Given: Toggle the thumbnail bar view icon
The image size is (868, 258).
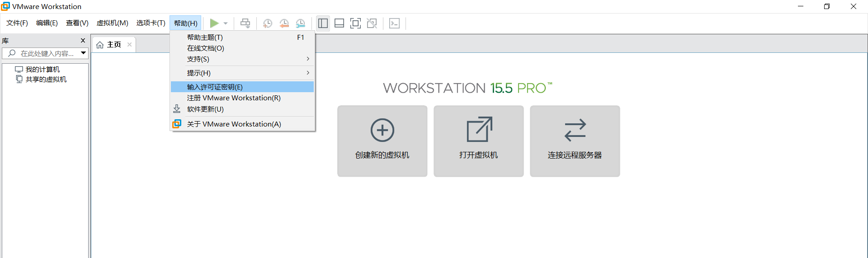Looking at the screenshot, I should (339, 23).
